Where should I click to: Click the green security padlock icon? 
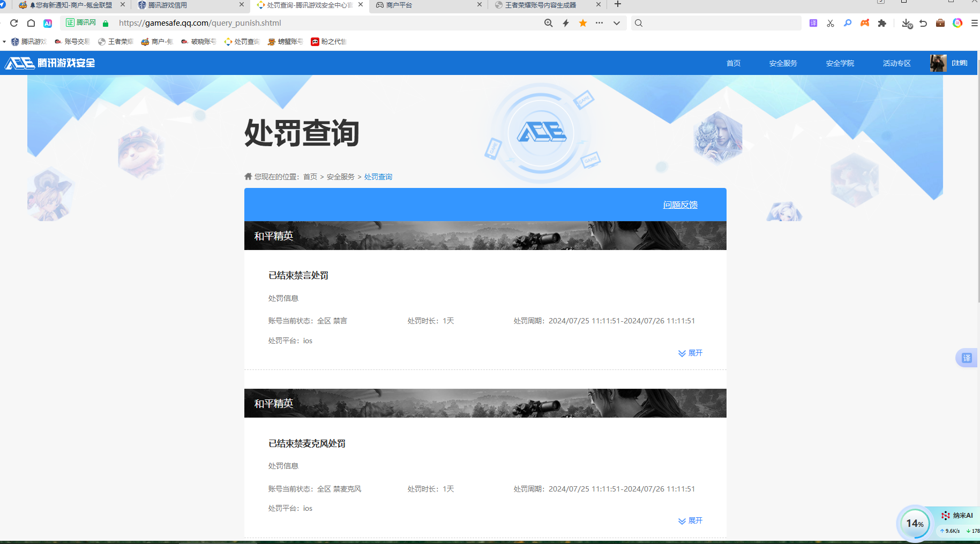coord(106,23)
